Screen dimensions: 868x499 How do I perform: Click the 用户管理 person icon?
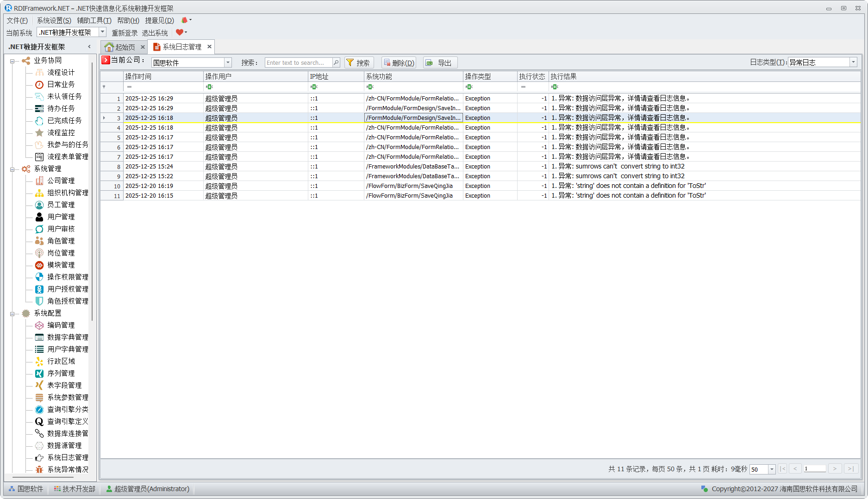coord(39,217)
